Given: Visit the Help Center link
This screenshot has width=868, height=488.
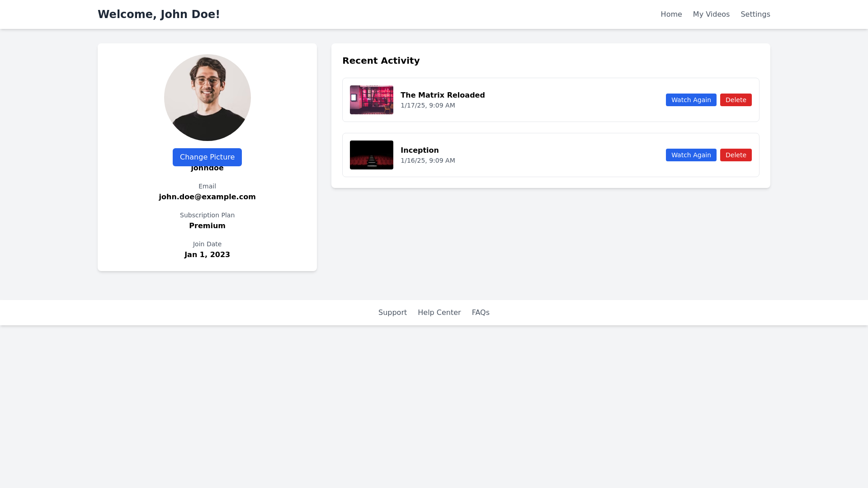Looking at the screenshot, I should (439, 313).
